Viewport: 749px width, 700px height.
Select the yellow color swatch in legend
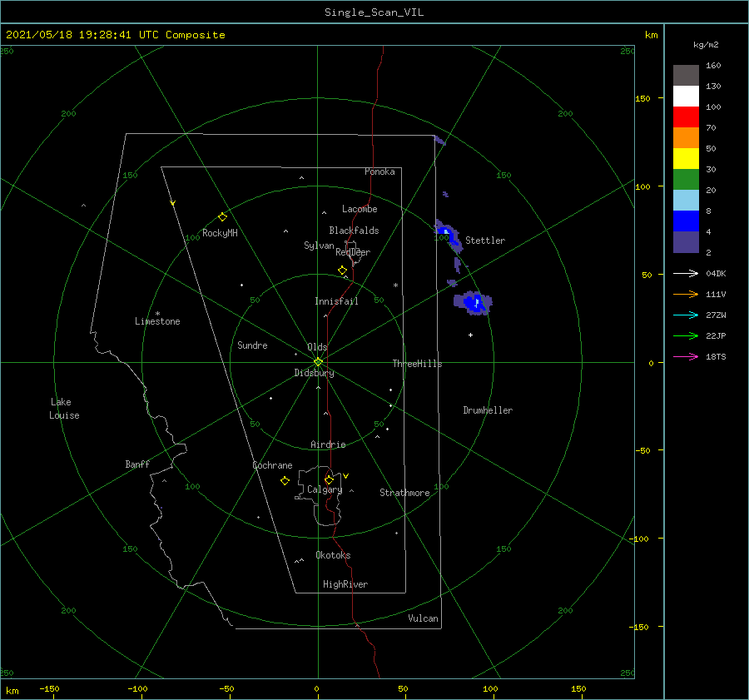(686, 159)
